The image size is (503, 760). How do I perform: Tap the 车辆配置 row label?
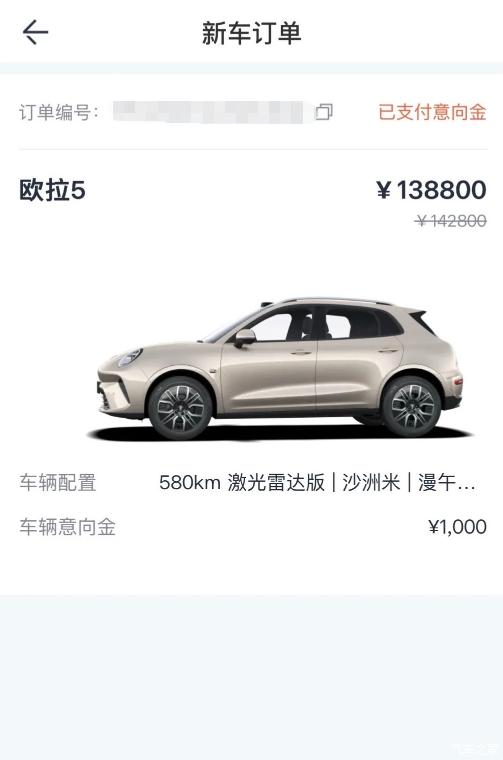click(x=58, y=483)
